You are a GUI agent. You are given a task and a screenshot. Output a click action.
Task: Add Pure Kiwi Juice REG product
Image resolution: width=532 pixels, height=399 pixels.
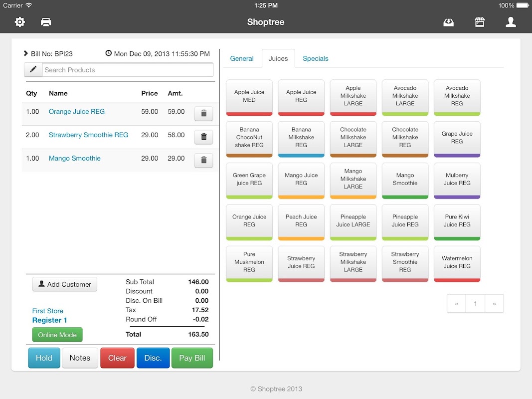coord(457,222)
